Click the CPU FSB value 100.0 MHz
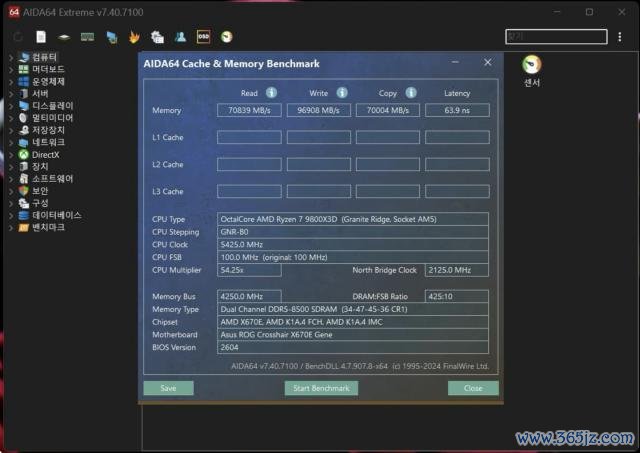Screen dimensions: 640x453 pyautogui.click(x=353, y=257)
